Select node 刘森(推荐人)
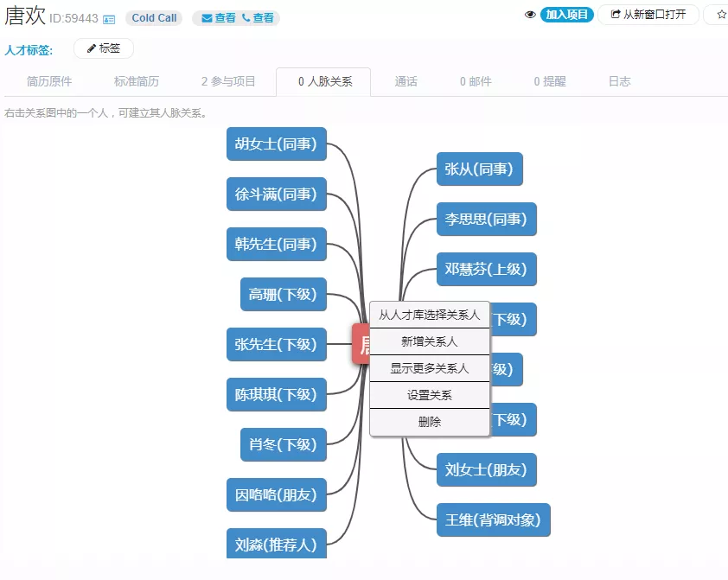Screen dimensions: 728x580 tap(277, 544)
